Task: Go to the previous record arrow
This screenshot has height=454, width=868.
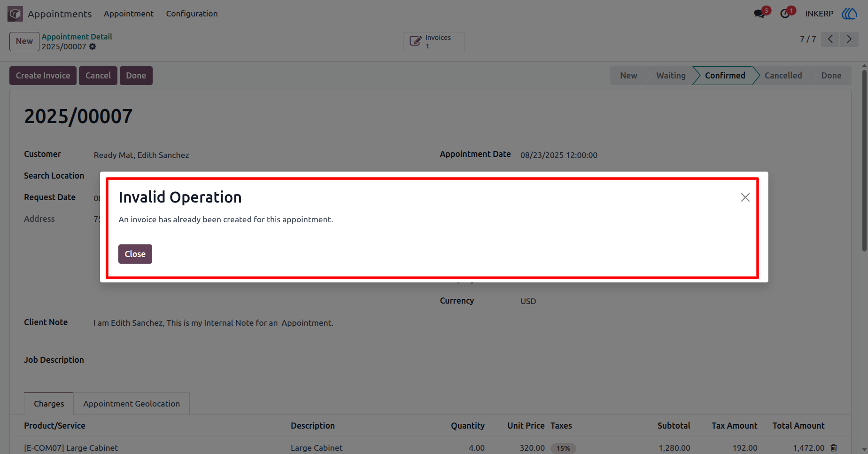Action: (830, 39)
